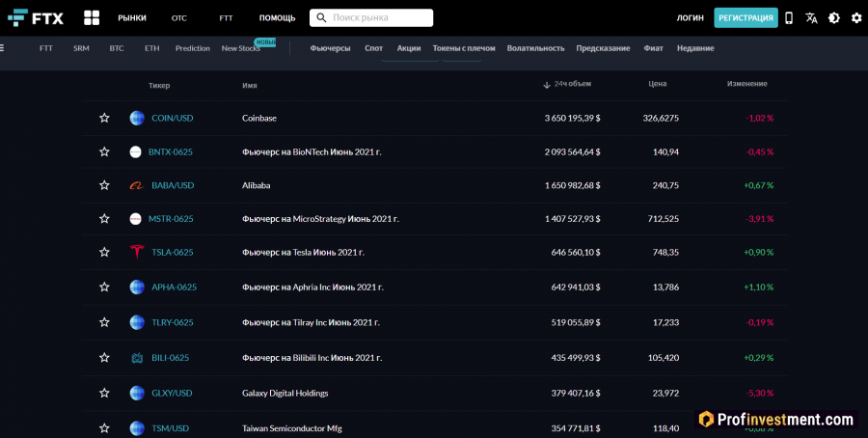Favorite the BILI-0625 star
Image resolution: width=868 pixels, height=438 pixels.
point(104,358)
